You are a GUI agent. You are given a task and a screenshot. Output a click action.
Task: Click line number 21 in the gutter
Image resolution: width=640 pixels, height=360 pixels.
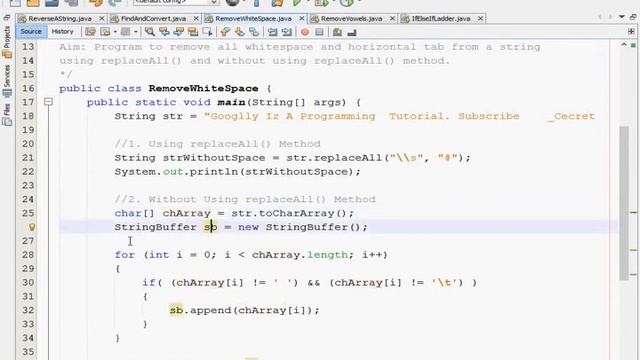click(28, 158)
